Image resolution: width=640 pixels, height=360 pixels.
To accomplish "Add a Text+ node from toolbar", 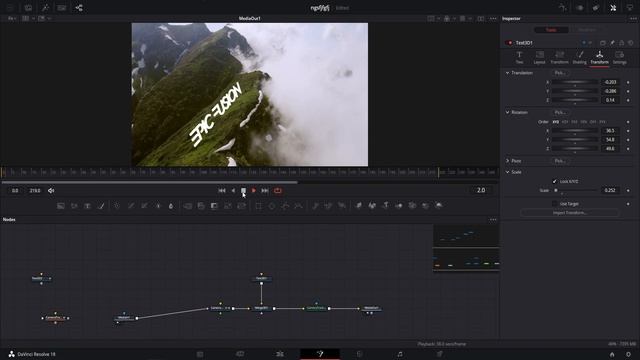I will click(87, 206).
